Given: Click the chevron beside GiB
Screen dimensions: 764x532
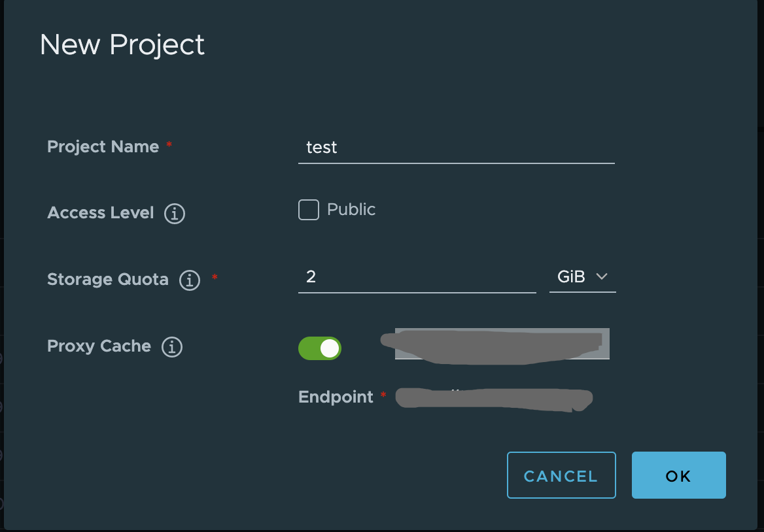Looking at the screenshot, I should [602, 276].
